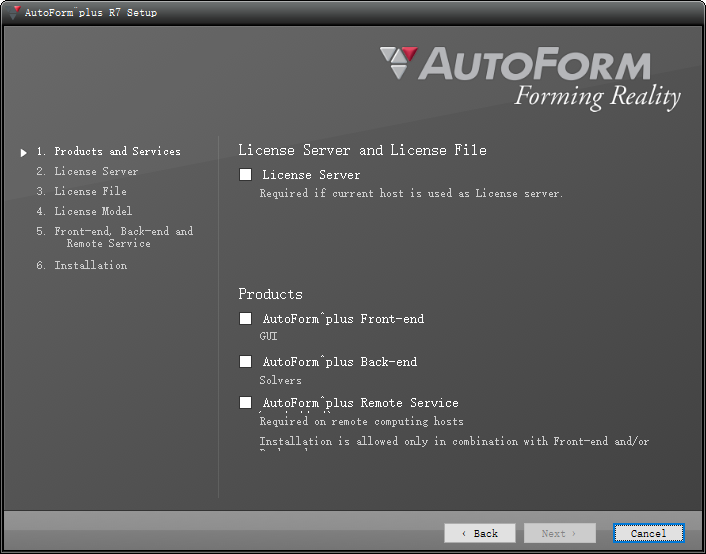Click the License Server and License File heading
706x554 pixels.
[x=362, y=150]
